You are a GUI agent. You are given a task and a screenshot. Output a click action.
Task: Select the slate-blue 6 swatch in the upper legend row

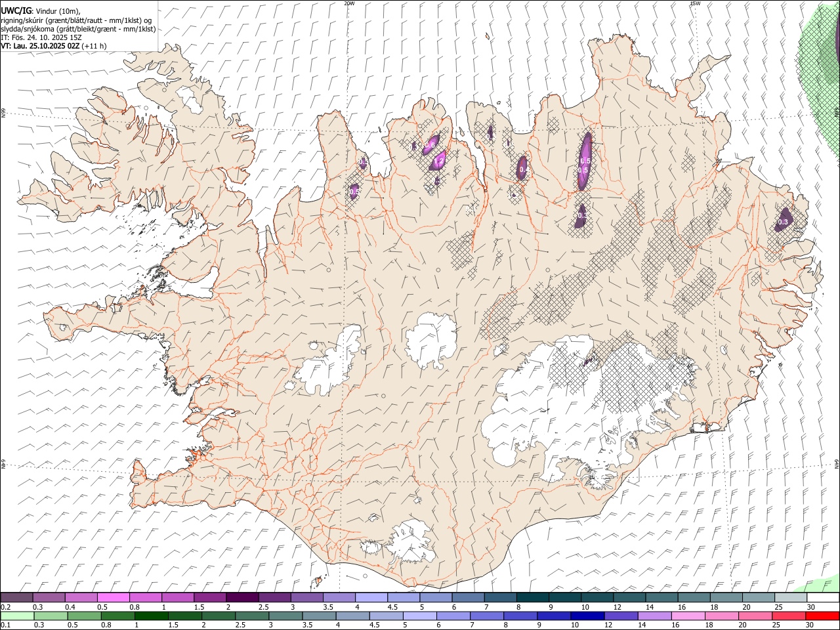tap(468, 598)
